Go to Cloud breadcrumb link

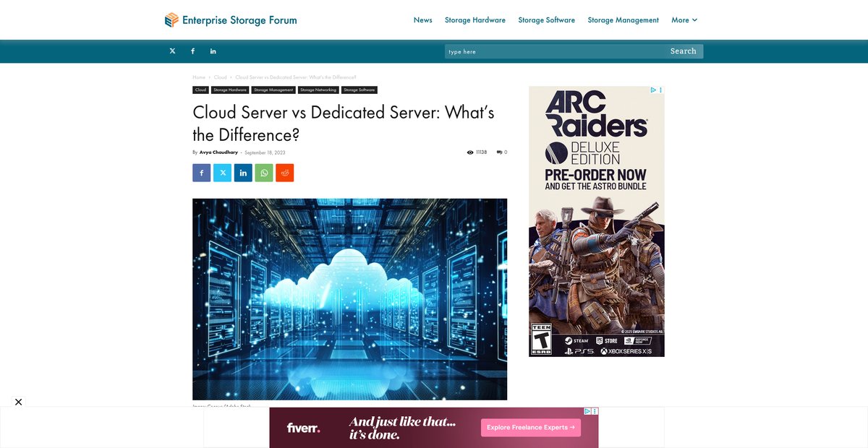click(221, 77)
